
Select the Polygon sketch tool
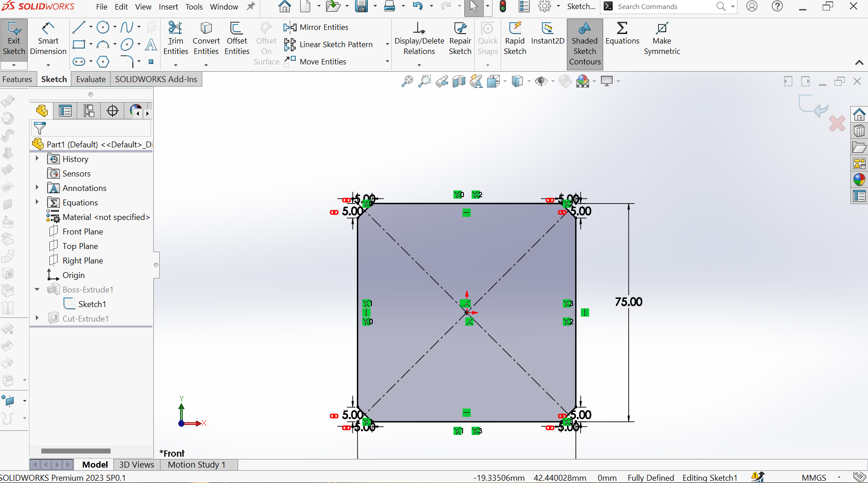(103, 61)
